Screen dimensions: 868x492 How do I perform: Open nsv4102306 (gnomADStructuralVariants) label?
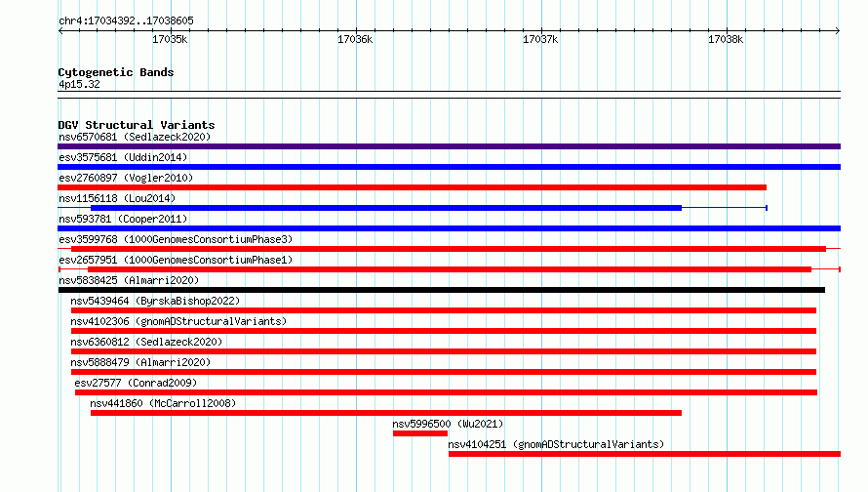click(178, 321)
